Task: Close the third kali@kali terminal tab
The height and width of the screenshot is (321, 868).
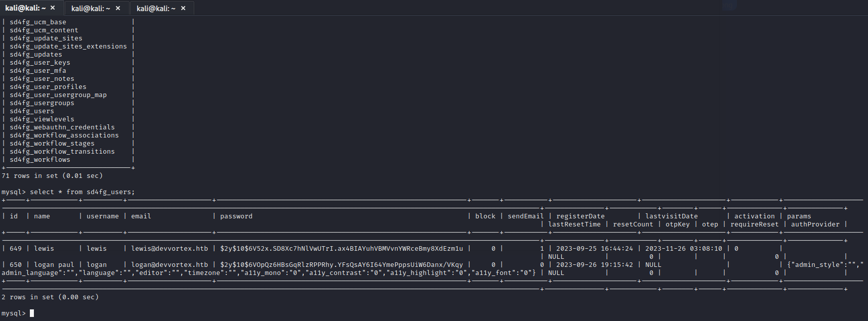Action: (x=183, y=8)
